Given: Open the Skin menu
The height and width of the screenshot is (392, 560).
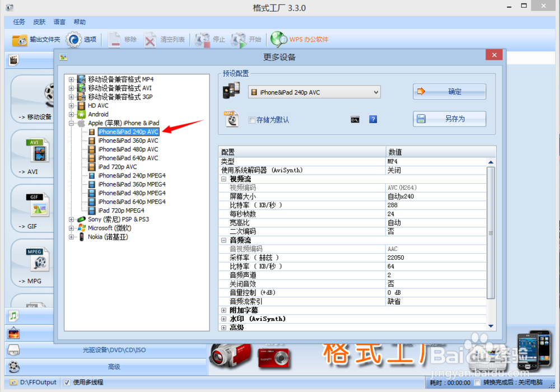Looking at the screenshot, I should coord(39,22).
